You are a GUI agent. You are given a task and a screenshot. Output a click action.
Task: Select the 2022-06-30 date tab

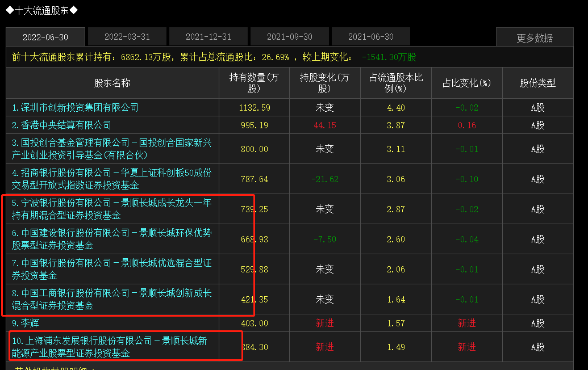click(45, 37)
